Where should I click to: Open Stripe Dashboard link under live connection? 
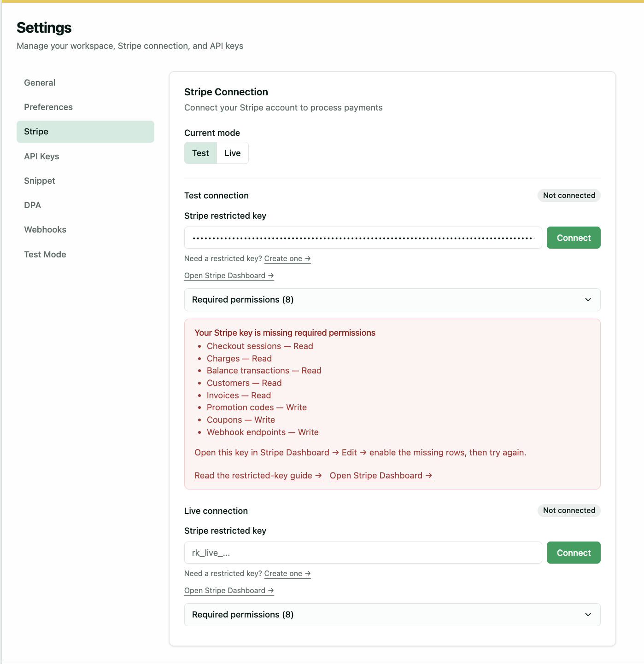click(x=229, y=591)
